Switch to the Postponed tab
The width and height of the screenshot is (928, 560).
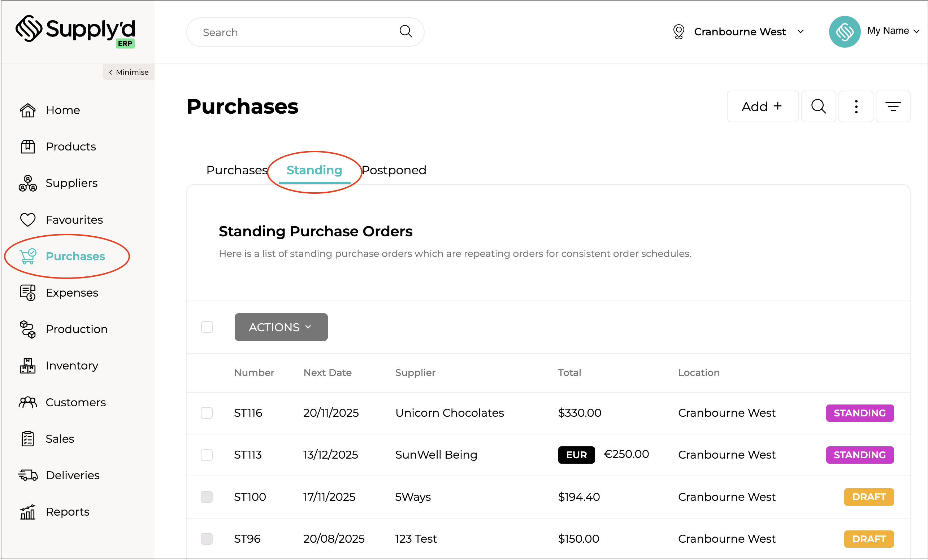(394, 170)
